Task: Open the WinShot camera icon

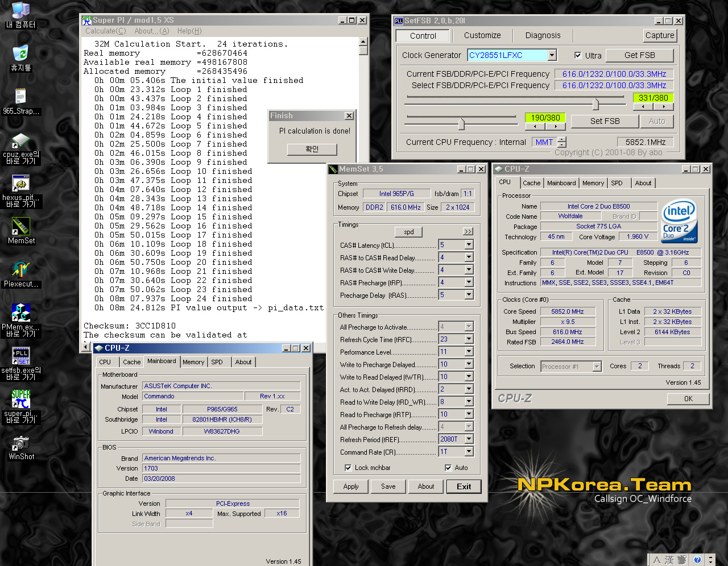Action: (21, 443)
